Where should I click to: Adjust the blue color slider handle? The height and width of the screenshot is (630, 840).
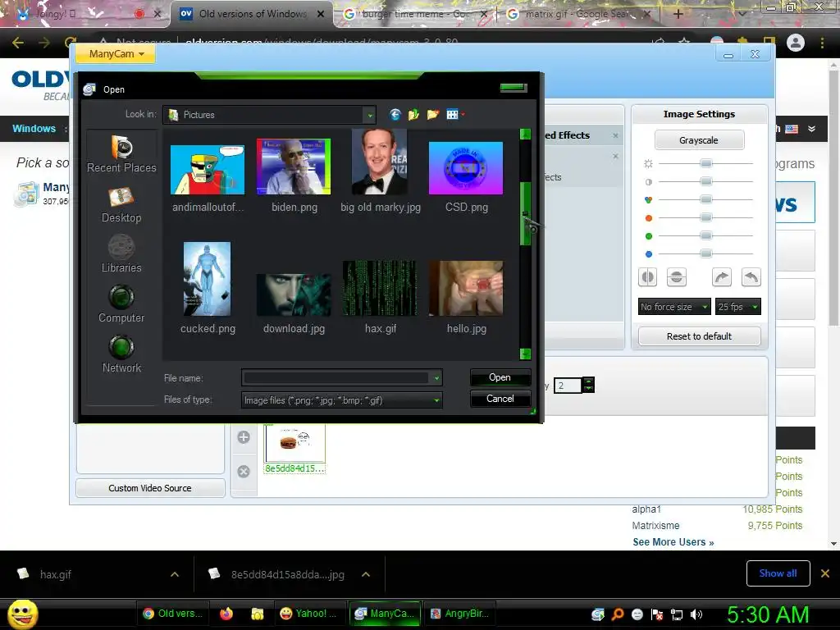706,253
